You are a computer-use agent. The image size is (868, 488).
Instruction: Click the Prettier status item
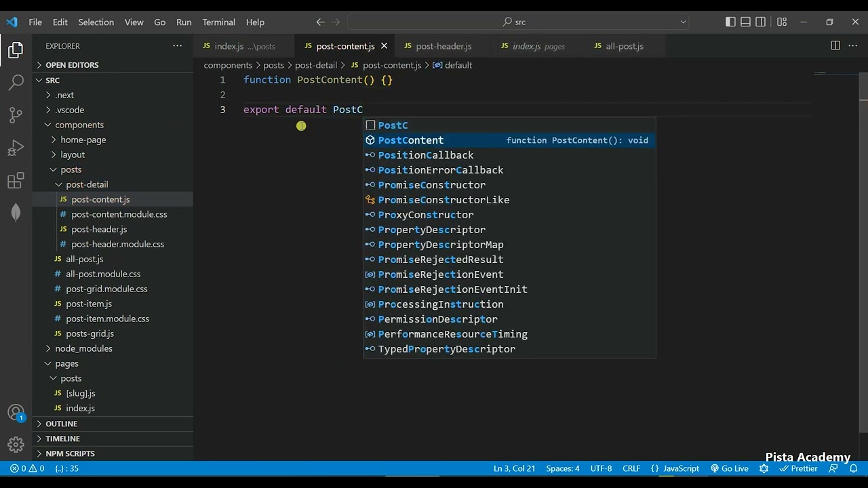(x=798, y=468)
